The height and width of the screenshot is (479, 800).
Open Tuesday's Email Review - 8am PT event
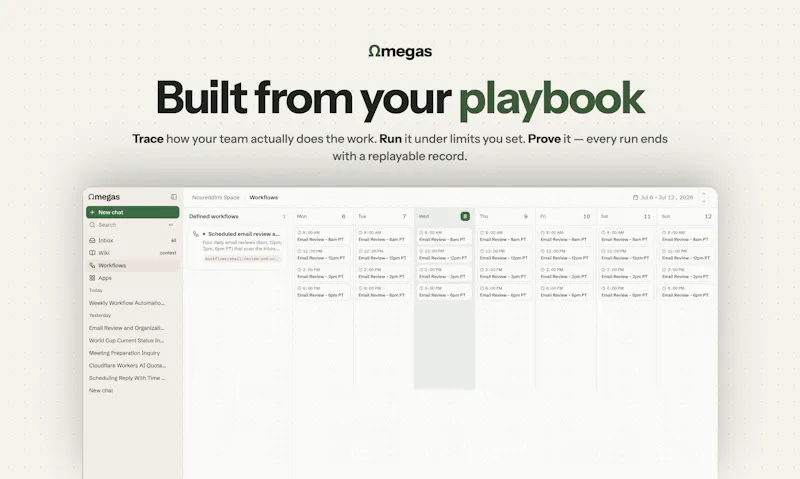[x=383, y=236]
